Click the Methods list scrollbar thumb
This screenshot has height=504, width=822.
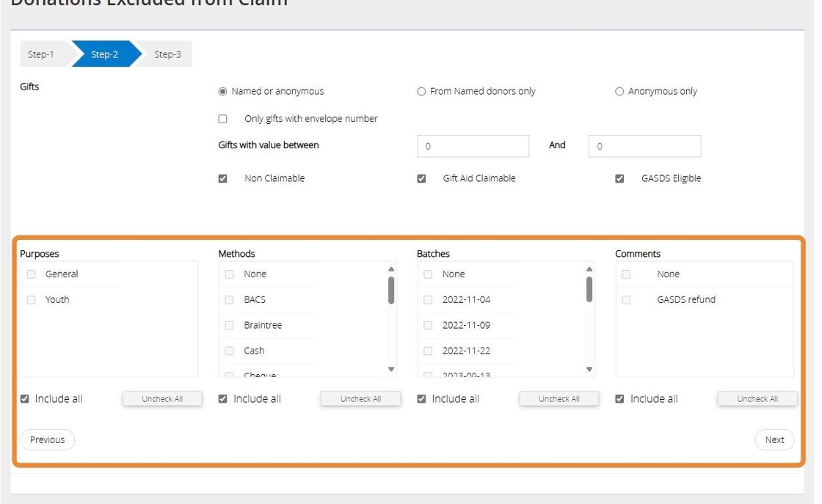coord(391,291)
